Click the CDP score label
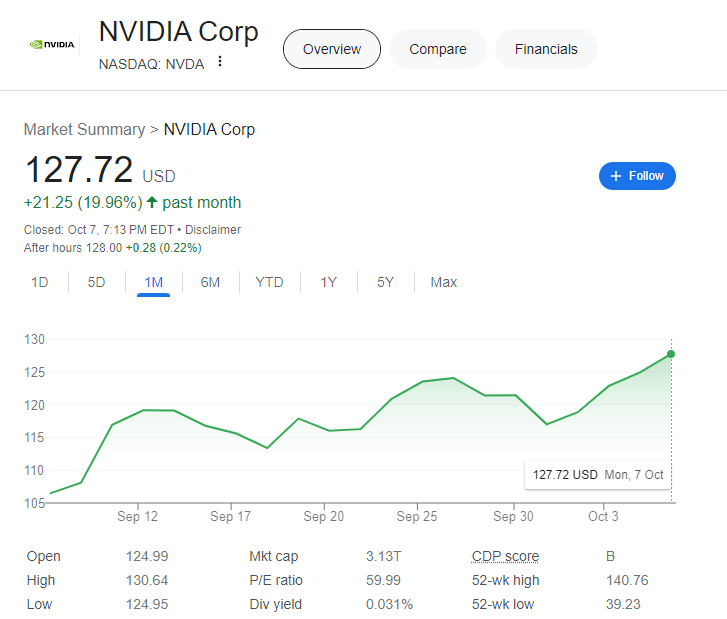This screenshot has width=727, height=619. (505, 556)
